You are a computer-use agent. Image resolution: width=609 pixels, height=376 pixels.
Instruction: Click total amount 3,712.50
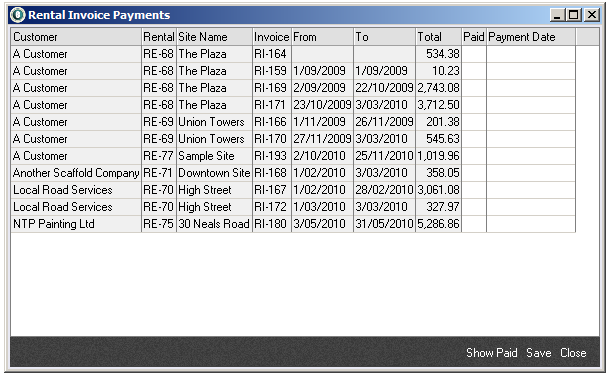[438, 105]
